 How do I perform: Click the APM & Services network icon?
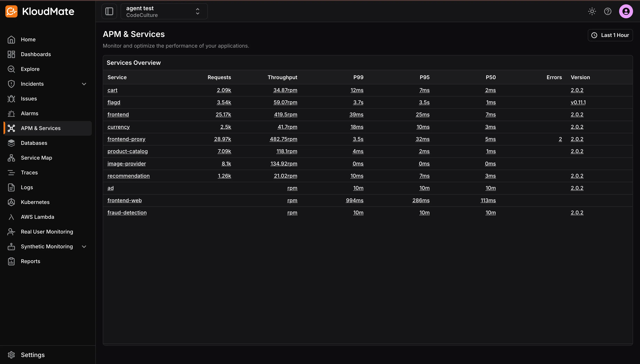[11, 128]
